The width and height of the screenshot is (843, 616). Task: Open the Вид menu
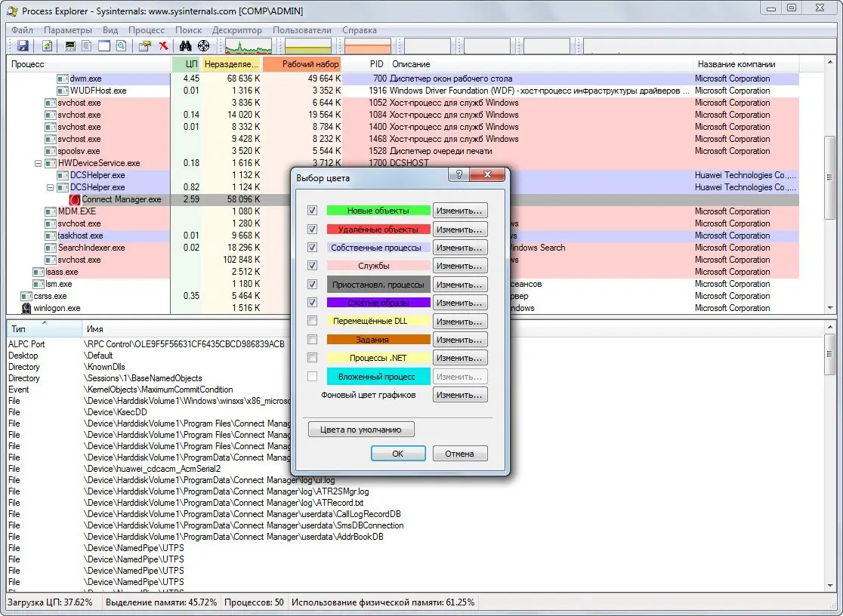pos(110,30)
